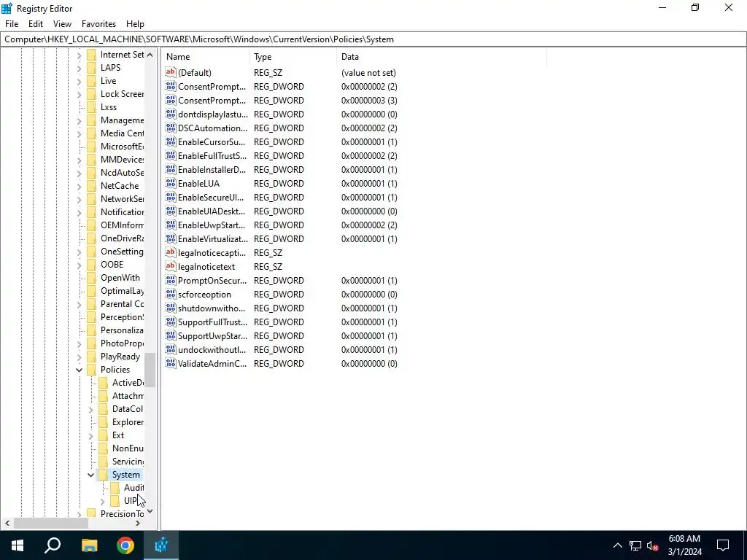This screenshot has width=747, height=560.
Task: Select the EnableSecureUIAPaths value name
Action: [211, 197]
